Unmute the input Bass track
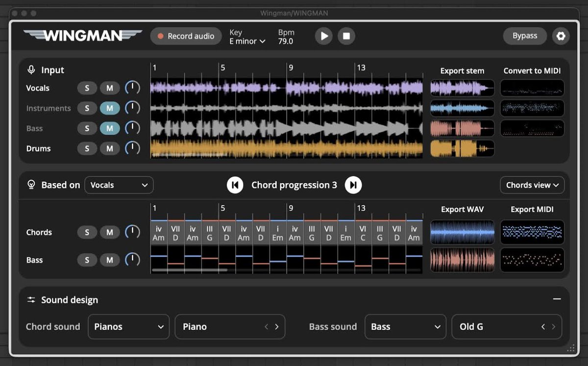588x366 pixels. point(110,129)
